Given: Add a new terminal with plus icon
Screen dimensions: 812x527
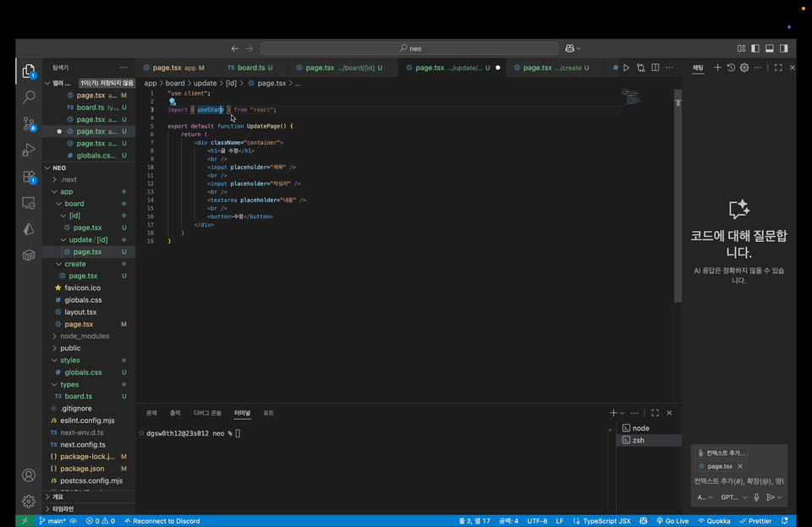Looking at the screenshot, I should tap(613, 413).
